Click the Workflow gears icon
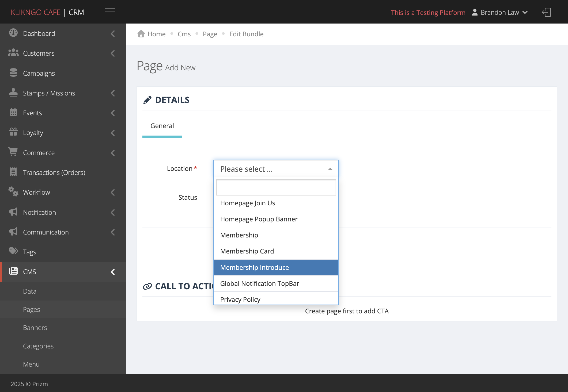568x392 pixels. [13, 192]
